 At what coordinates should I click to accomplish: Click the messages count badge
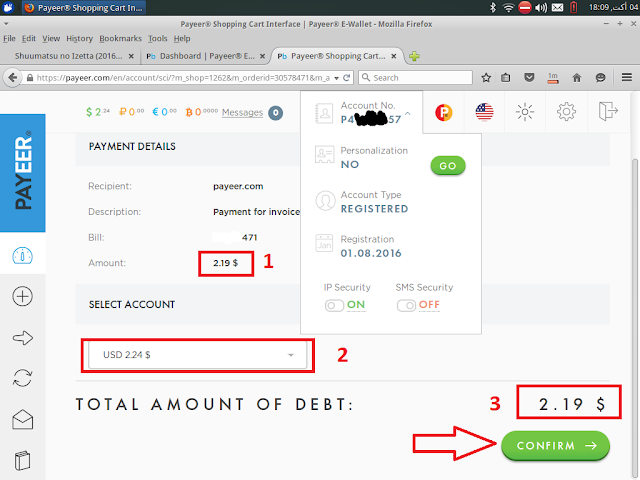point(276,113)
